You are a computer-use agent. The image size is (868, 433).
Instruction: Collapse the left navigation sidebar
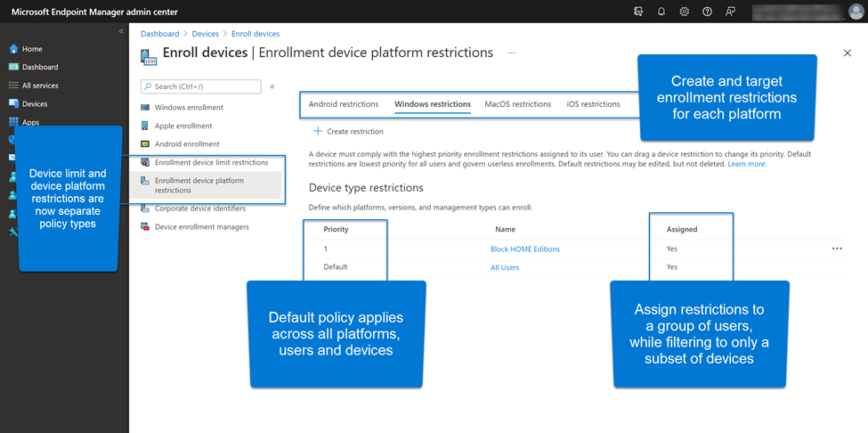click(121, 31)
